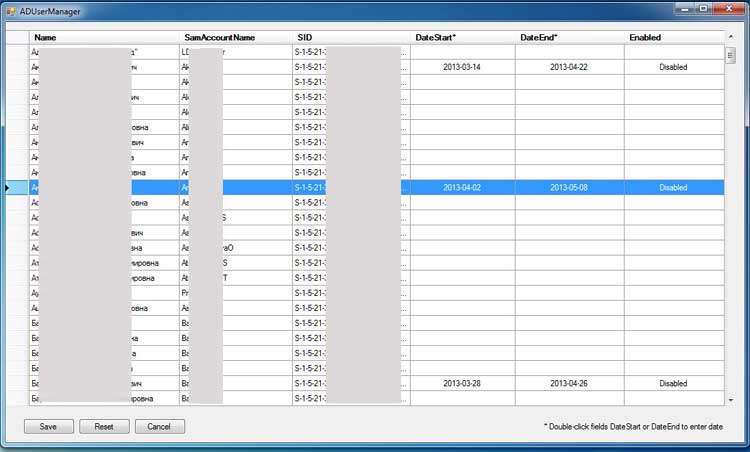Select the DateStart cell 2013-03-14

(462, 67)
